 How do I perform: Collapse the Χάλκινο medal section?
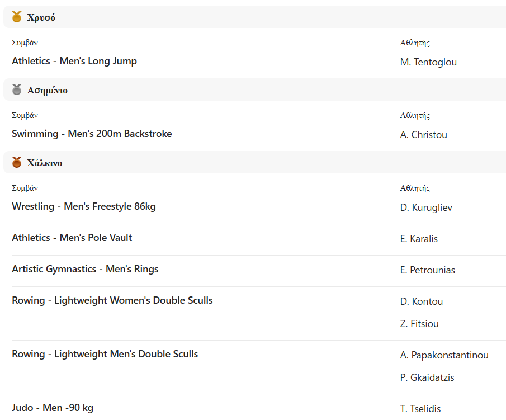click(x=254, y=162)
